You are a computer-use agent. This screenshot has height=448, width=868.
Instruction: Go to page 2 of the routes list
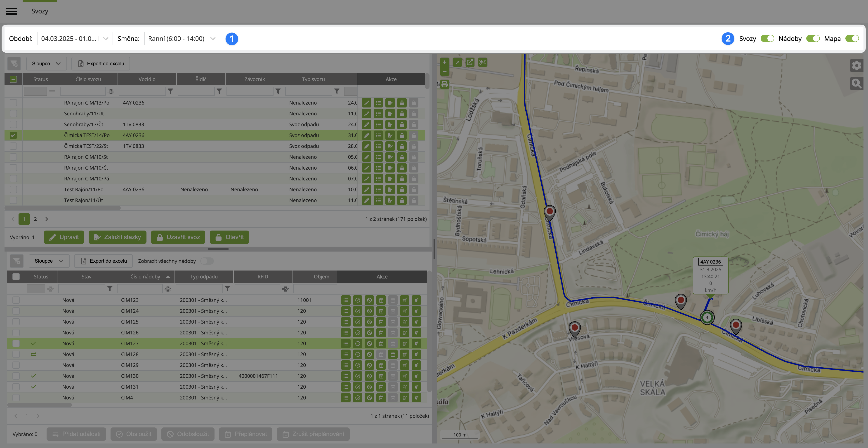coord(35,219)
